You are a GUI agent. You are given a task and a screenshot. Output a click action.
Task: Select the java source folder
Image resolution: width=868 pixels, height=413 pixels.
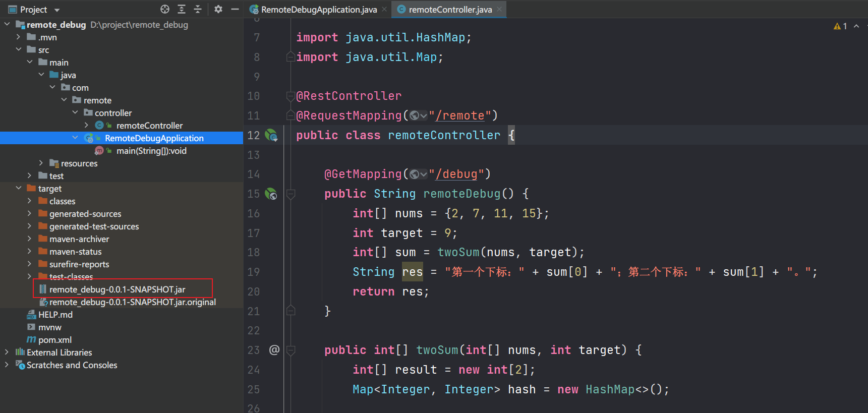[x=68, y=75]
